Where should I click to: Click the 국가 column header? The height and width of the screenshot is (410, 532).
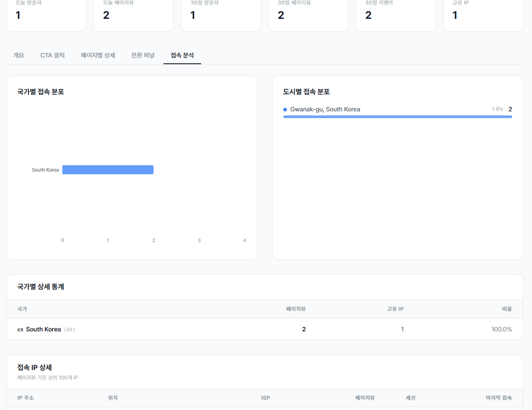tap(22, 309)
